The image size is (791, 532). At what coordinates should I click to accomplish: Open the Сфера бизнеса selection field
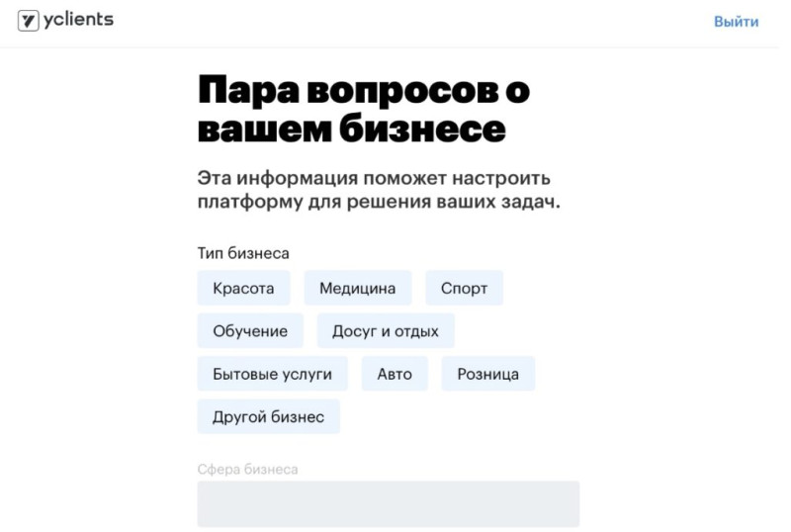tap(388, 504)
